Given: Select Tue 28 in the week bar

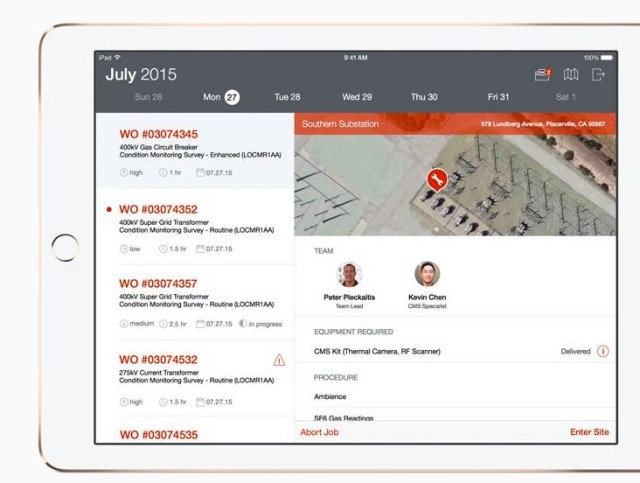Looking at the screenshot, I should (287, 97).
